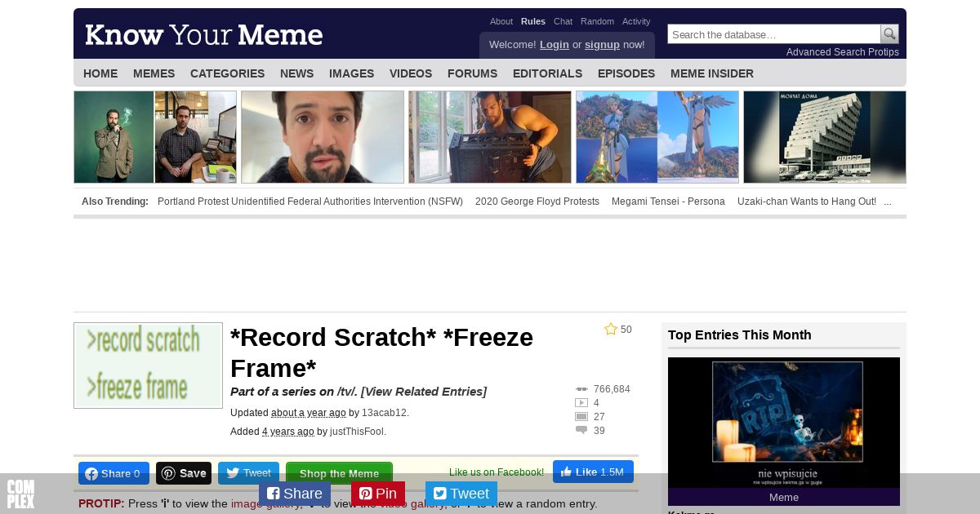Tweet this entry via small Tweet button
This screenshot has width=980, height=514.
click(248, 473)
